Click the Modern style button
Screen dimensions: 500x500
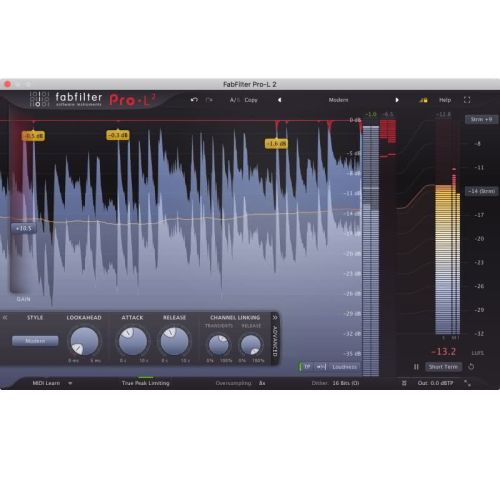(35, 341)
